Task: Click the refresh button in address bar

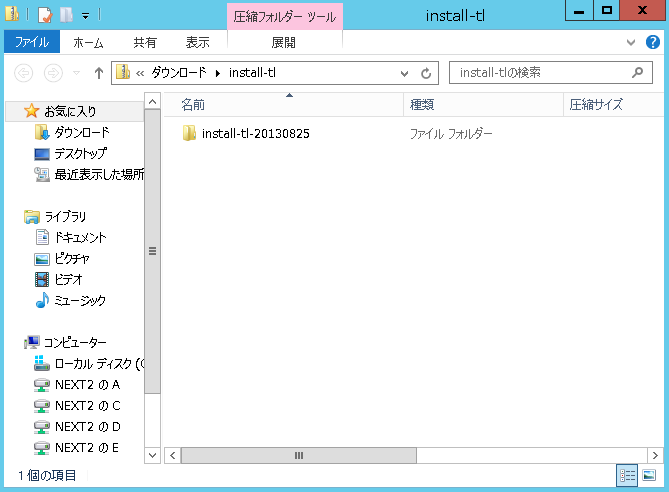Action: coord(426,73)
